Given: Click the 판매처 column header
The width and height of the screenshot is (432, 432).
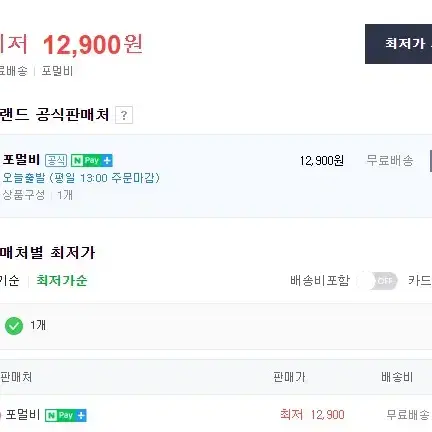Looking at the screenshot, I should click(x=16, y=377).
